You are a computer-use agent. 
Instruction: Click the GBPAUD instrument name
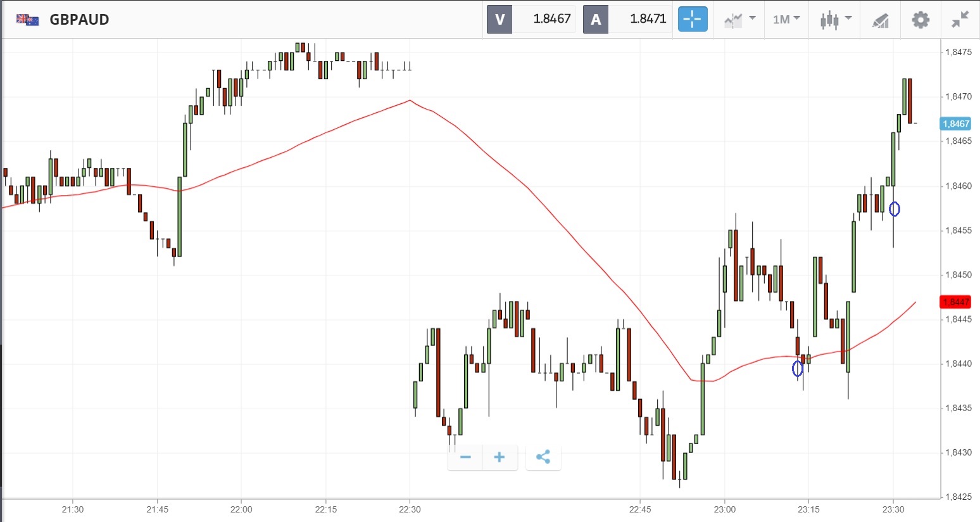click(79, 20)
